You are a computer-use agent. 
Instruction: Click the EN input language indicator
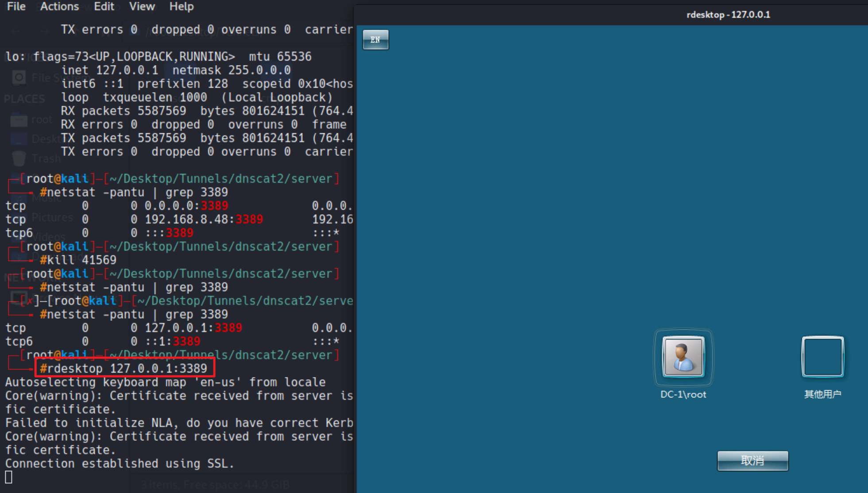pyautogui.click(x=375, y=40)
